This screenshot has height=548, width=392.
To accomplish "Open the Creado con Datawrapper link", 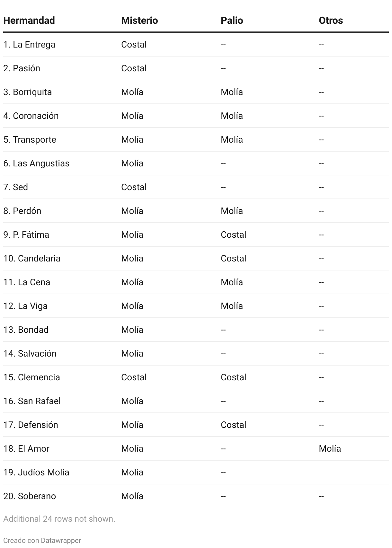I will tap(42, 541).
